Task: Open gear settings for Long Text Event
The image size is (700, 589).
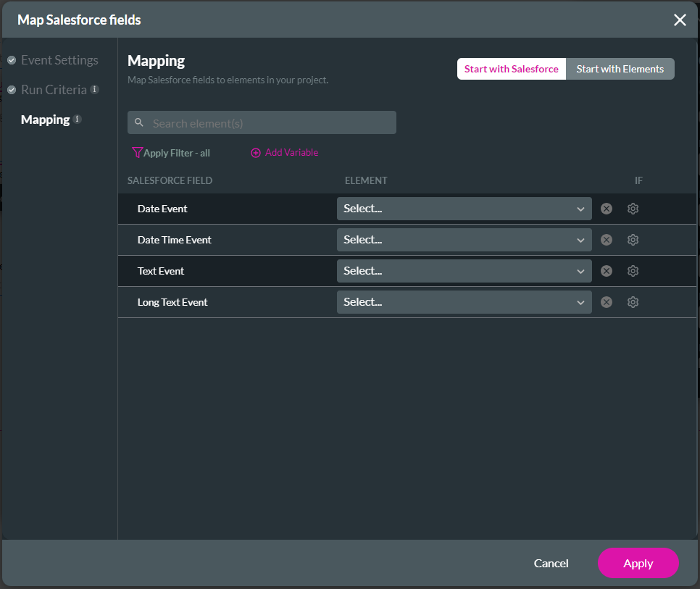Action: tap(633, 302)
